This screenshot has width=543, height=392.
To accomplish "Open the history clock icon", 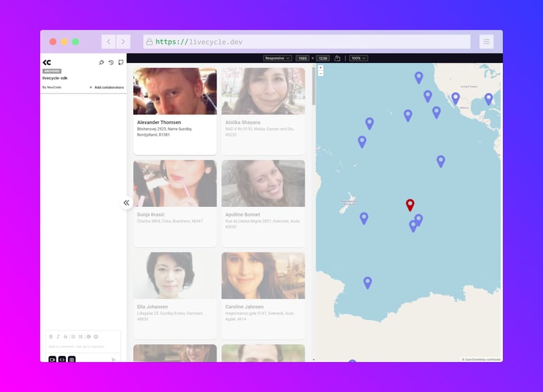I will point(111,62).
